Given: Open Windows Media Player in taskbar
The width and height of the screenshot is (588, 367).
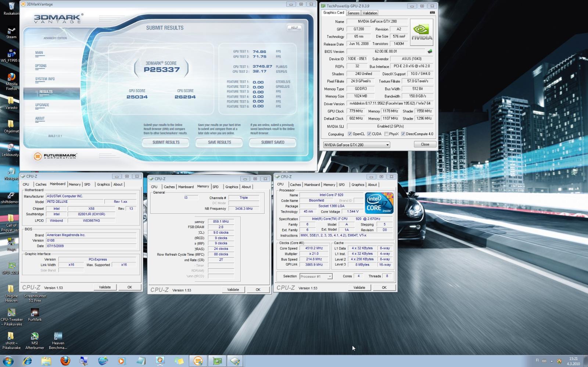Looking at the screenshot, I should pyautogui.click(x=122, y=361).
